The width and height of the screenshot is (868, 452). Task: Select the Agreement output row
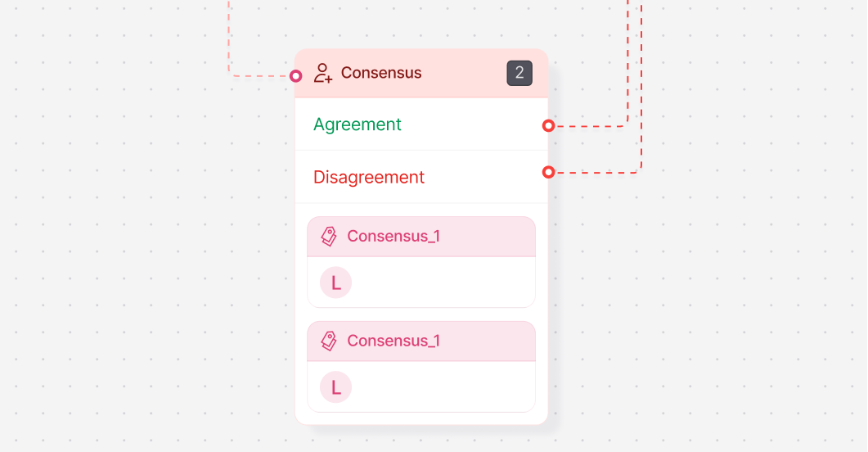409,124
